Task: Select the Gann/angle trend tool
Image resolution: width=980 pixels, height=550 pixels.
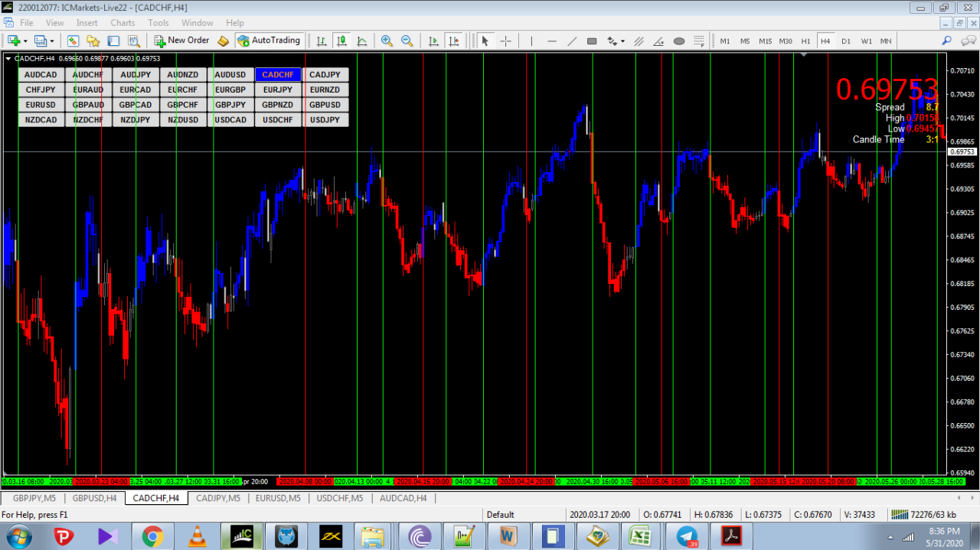Action: (x=658, y=41)
